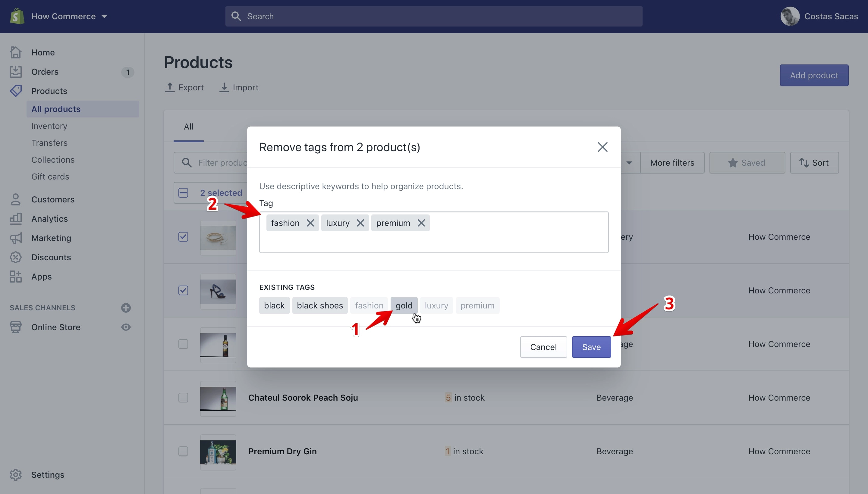This screenshot has height=494, width=868.
Task: Click the Add product button
Action: pos(814,75)
